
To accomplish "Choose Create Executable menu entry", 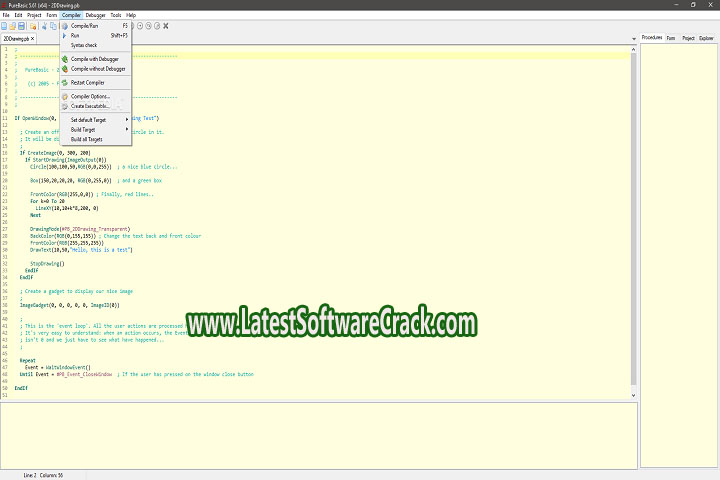I will (90, 105).
